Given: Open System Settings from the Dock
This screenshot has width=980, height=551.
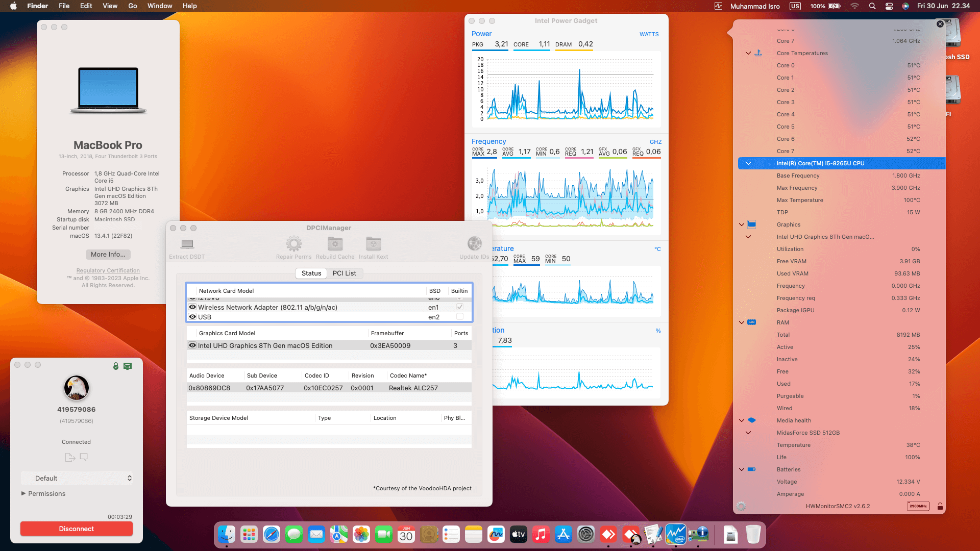Looking at the screenshot, I should [x=586, y=535].
